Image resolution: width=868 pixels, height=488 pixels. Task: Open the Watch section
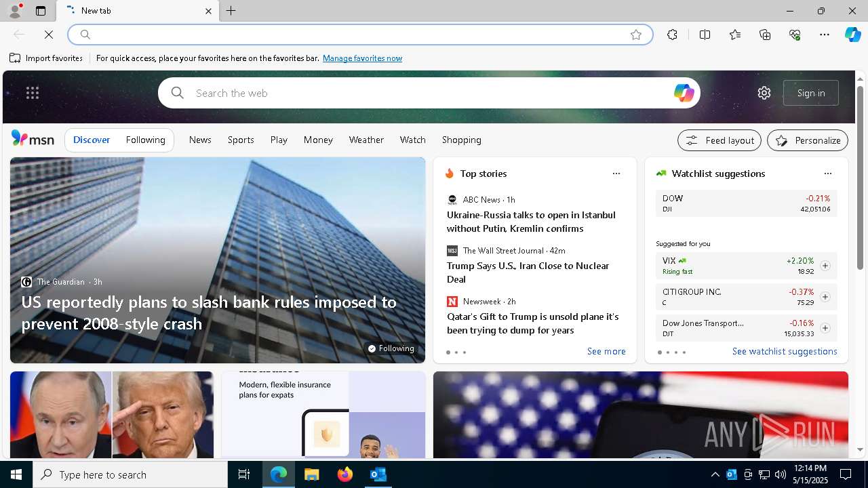pyautogui.click(x=412, y=140)
